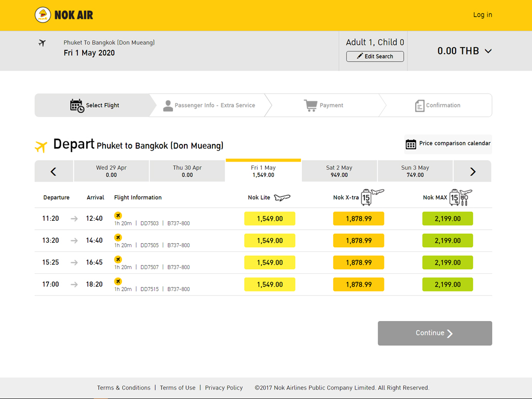Click the yellow plane icon beside Depart
The width and height of the screenshot is (532, 399).
(x=41, y=147)
